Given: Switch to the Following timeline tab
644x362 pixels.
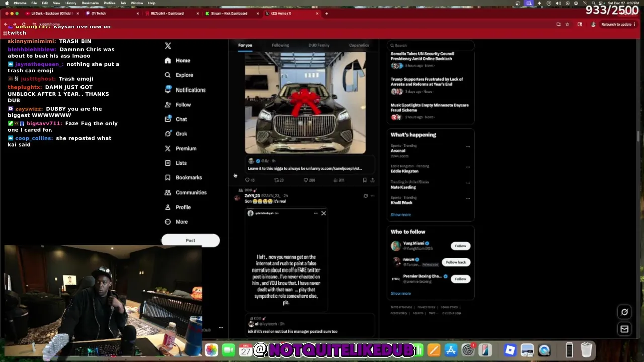Looking at the screenshot, I should pos(280,45).
